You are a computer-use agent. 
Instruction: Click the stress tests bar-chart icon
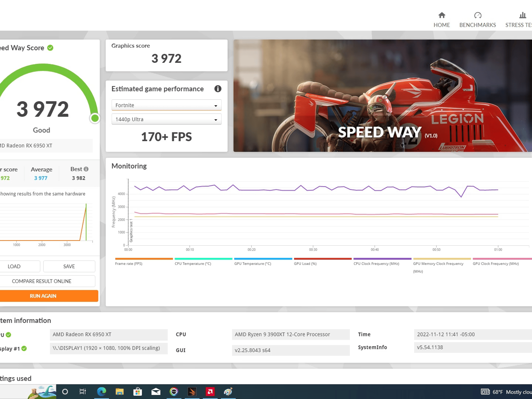523,15
